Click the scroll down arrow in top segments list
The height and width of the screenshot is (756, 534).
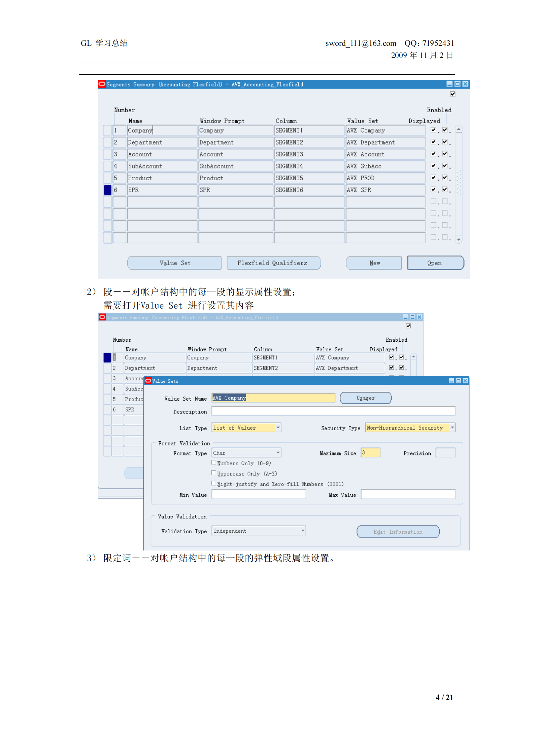click(x=459, y=240)
